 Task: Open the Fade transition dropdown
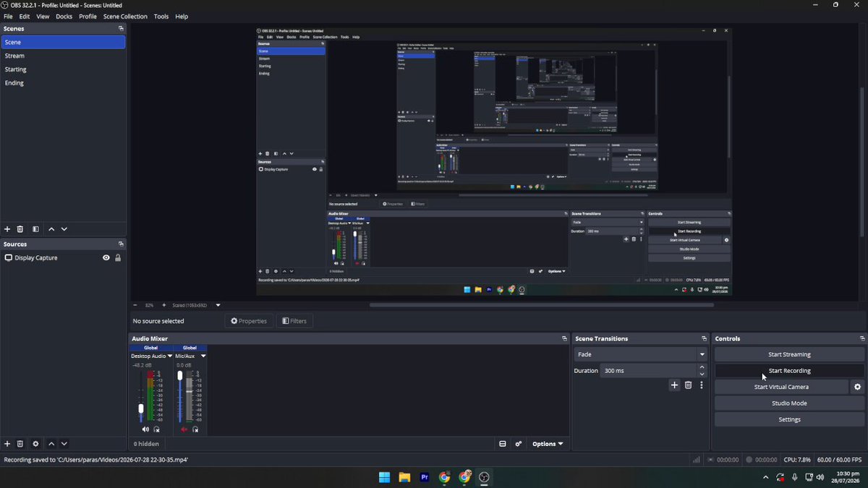click(x=640, y=354)
